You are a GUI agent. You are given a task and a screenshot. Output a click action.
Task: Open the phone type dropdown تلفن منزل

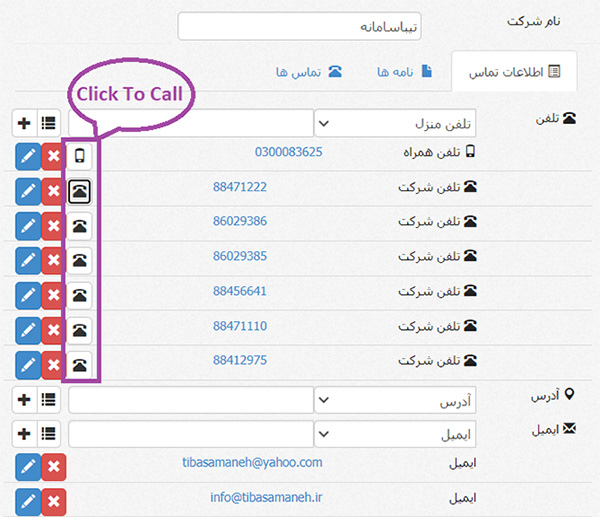coord(395,123)
